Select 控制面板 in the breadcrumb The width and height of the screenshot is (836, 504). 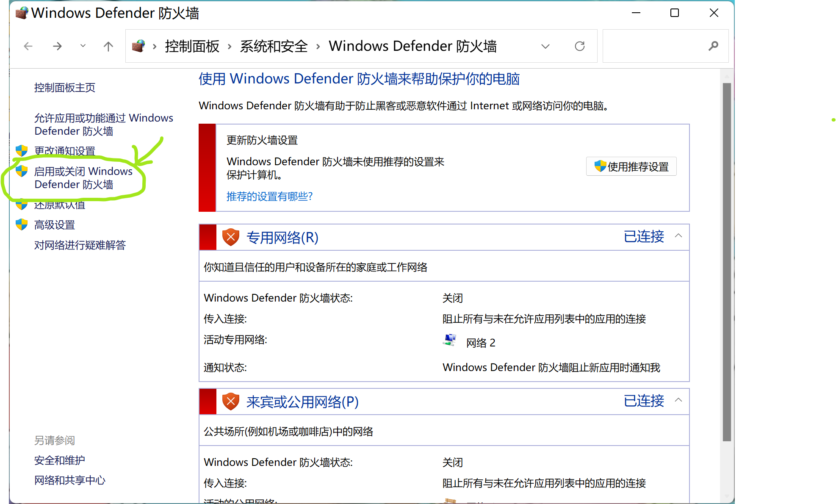click(192, 46)
